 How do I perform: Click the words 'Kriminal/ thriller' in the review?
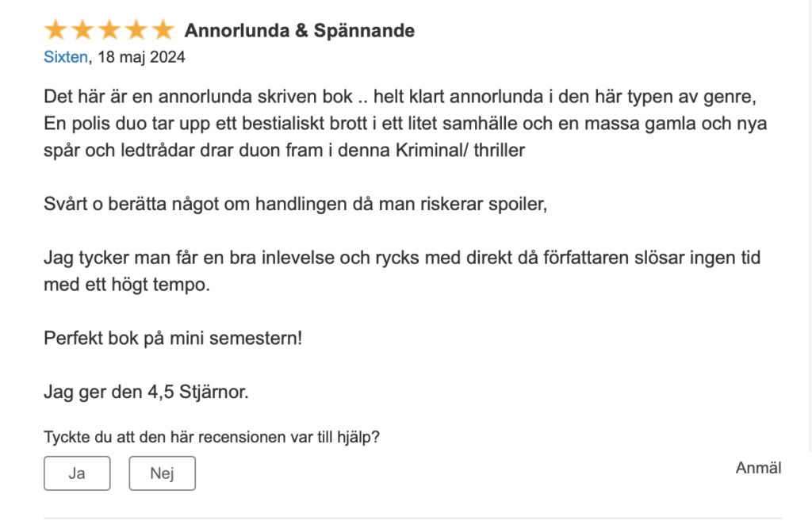click(x=461, y=150)
